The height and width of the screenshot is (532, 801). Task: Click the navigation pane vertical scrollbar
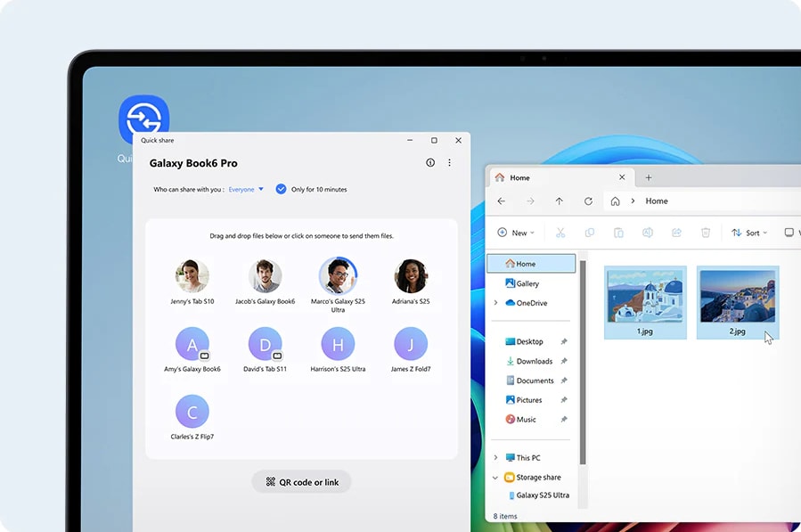pyautogui.click(x=583, y=363)
